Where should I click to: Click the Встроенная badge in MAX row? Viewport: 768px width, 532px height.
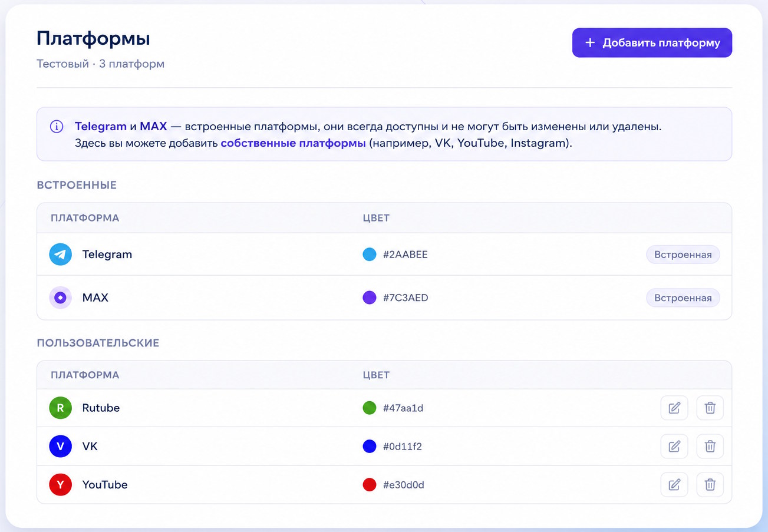click(683, 298)
